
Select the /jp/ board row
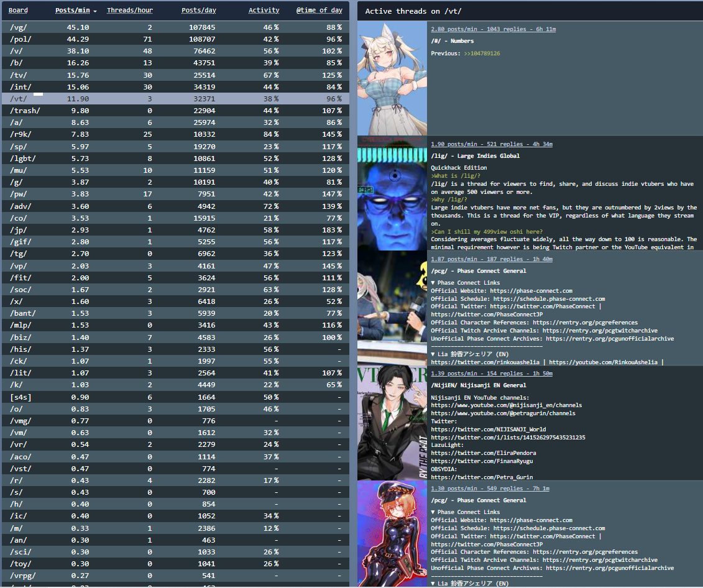click(175, 230)
